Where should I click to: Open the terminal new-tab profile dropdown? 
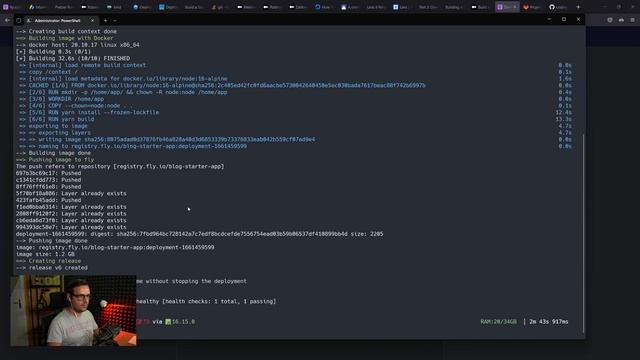tap(115, 20)
